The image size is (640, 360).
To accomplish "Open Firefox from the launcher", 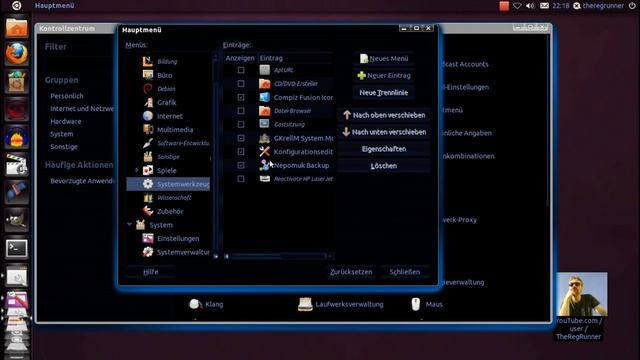I will click(x=16, y=54).
